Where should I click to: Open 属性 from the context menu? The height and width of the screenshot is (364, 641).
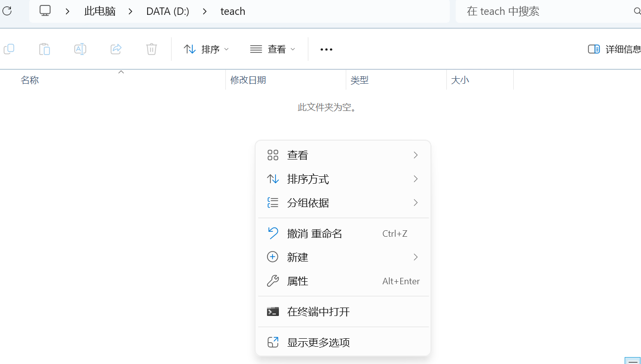(x=297, y=281)
